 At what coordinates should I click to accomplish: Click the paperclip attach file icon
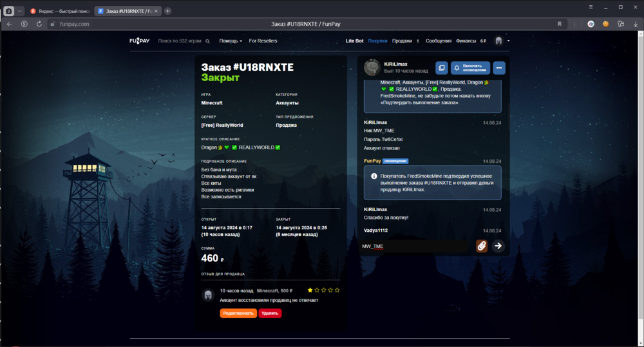pos(481,246)
